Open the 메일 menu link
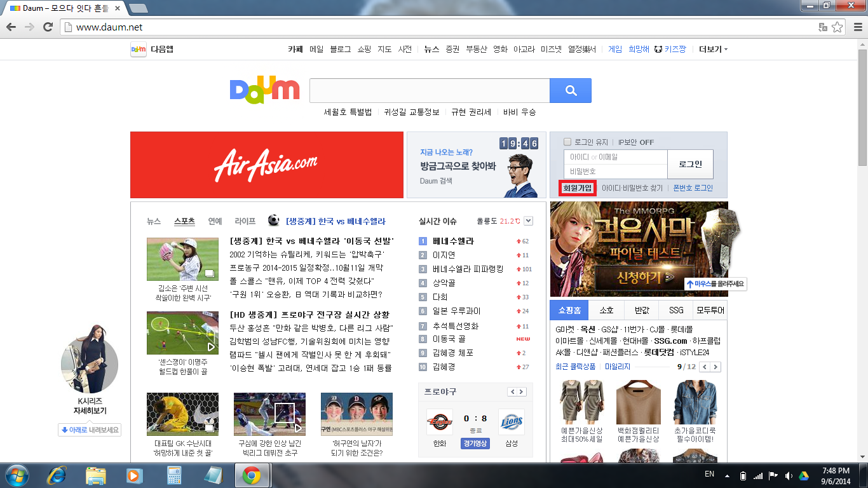868x488 pixels. 316,49
